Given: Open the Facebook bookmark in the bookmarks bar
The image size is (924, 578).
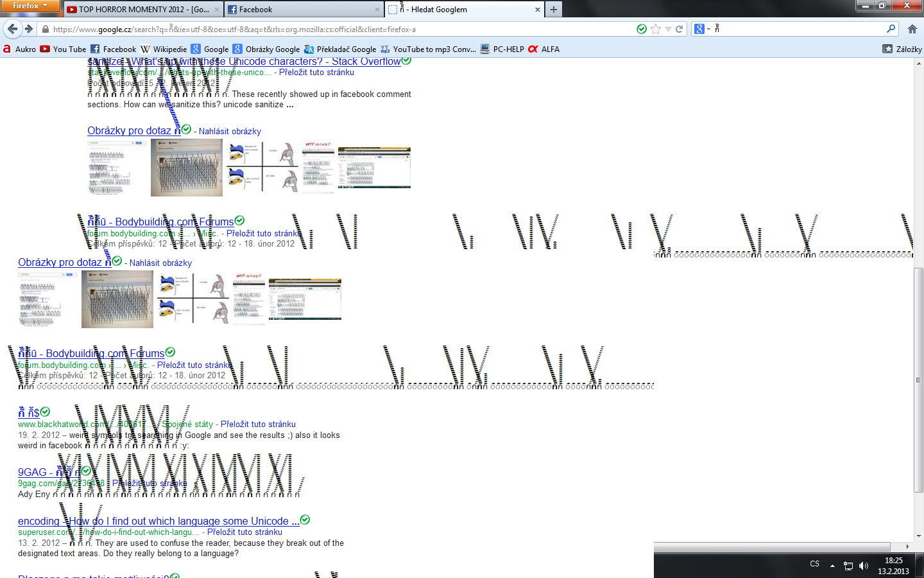Looking at the screenshot, I should coord(113,49).
